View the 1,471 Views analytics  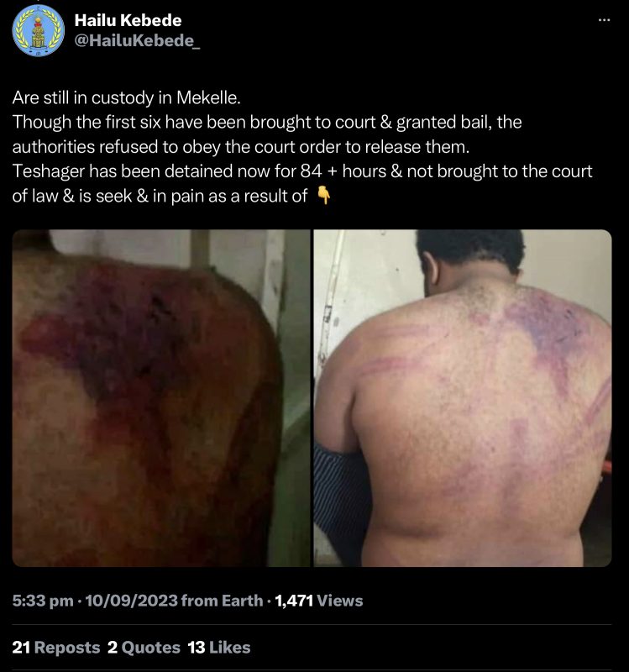click(319, 601)
